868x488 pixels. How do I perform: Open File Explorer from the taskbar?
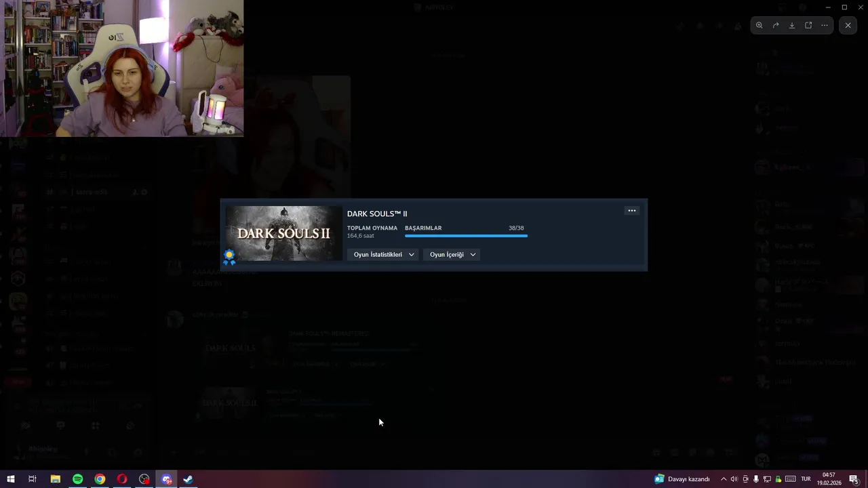tap(56, 479)
